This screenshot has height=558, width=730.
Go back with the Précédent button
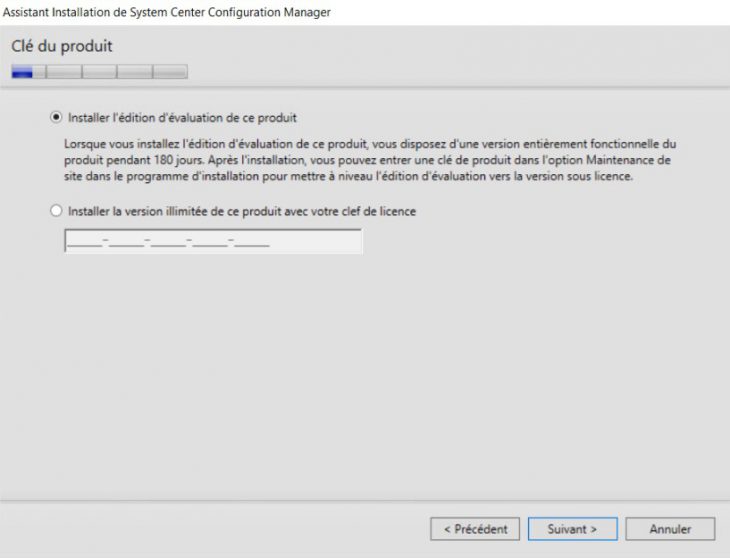475,528
